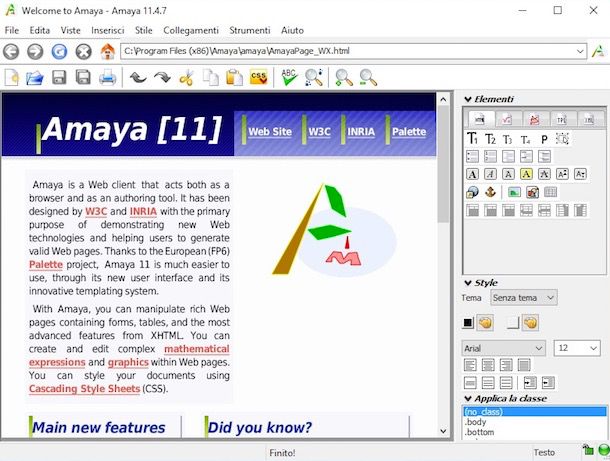Image resolution: width=610 pixels, height=461 pixels.
Task: Open the Strumenti menu
Action: [x=250, y=30]
